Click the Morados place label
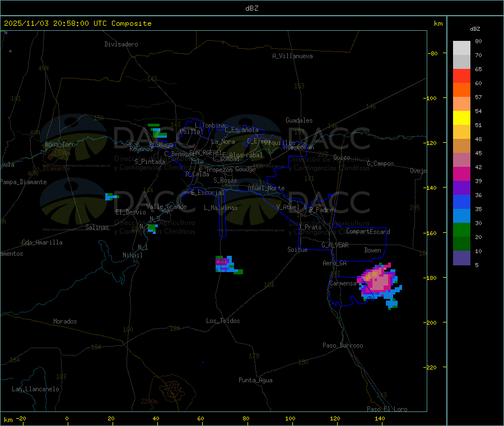 (65, 321)
